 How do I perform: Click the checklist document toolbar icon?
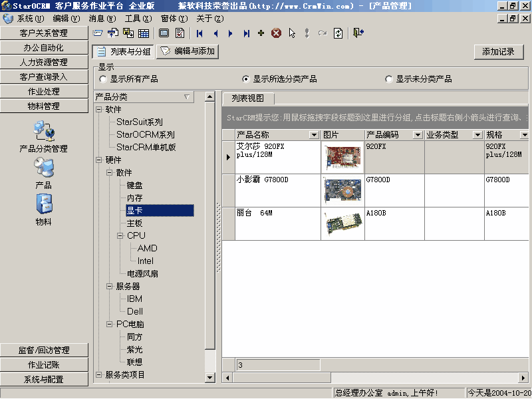[180, 33]
